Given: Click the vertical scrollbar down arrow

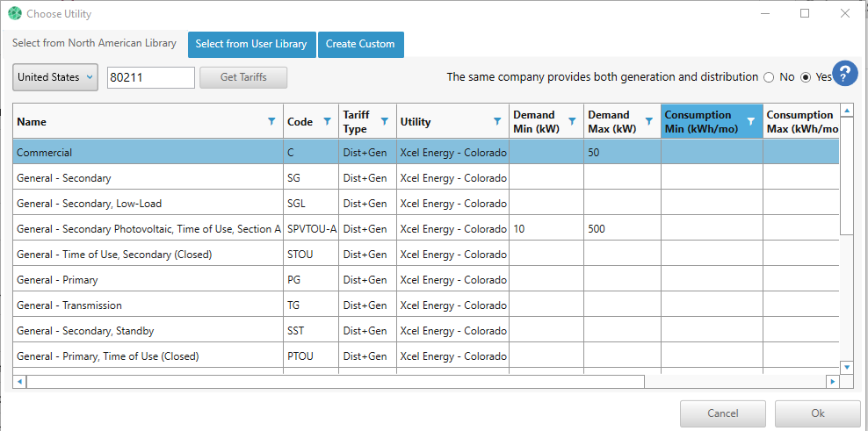Looking at the screenshot, I should 847,367.
